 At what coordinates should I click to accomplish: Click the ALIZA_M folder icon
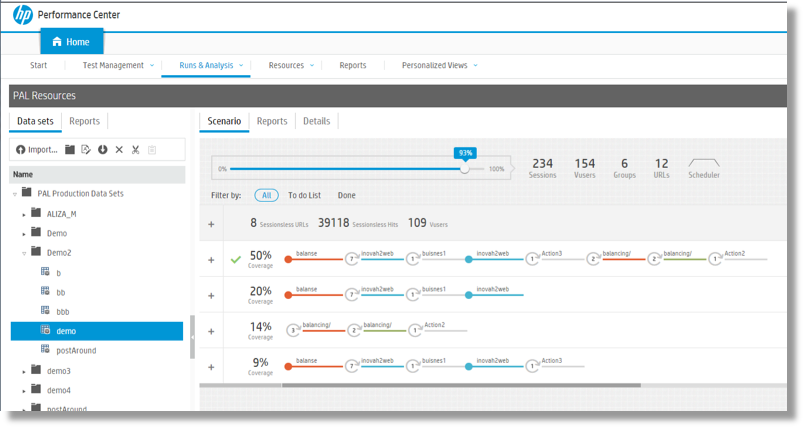point(36,212)
